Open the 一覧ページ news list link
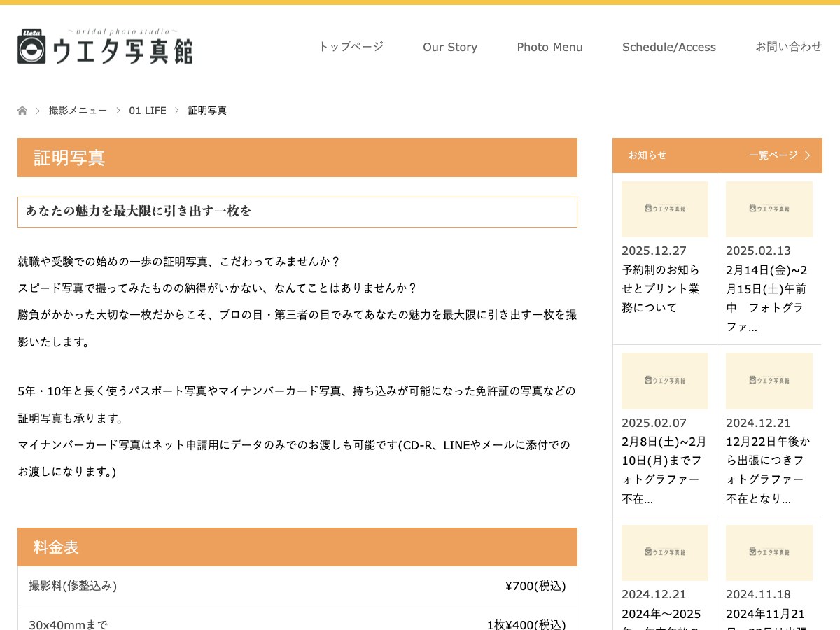 pyautogui.click(x=773, y=155)
